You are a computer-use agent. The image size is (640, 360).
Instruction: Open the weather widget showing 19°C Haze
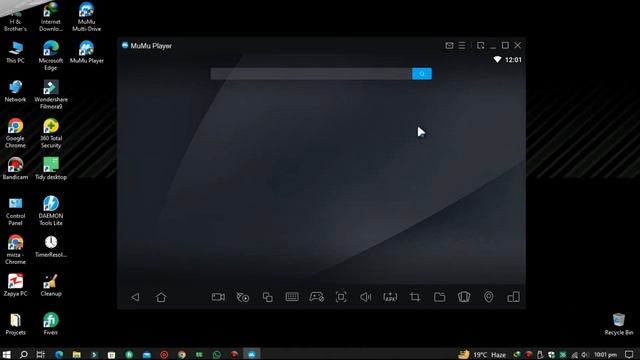482,354
